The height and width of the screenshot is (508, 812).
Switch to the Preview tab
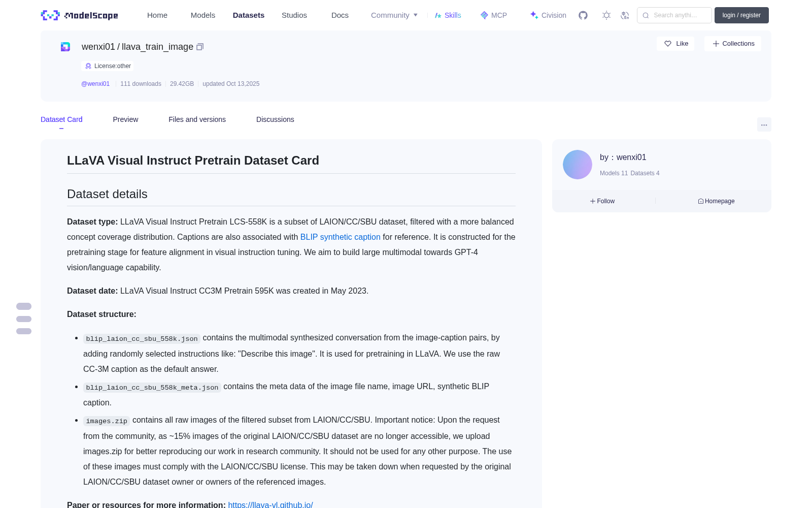(x=125, y=119)
